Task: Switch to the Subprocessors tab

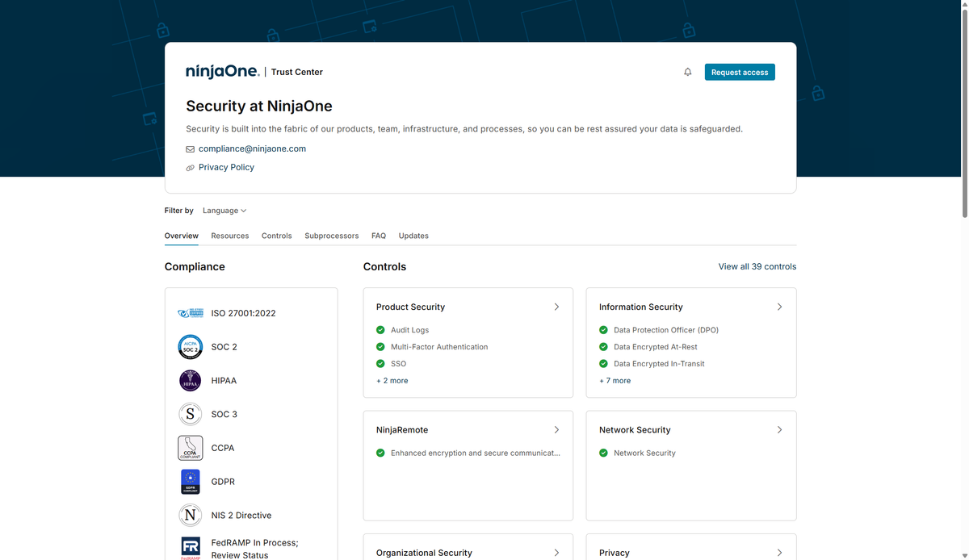Action: tap(331, 236)
